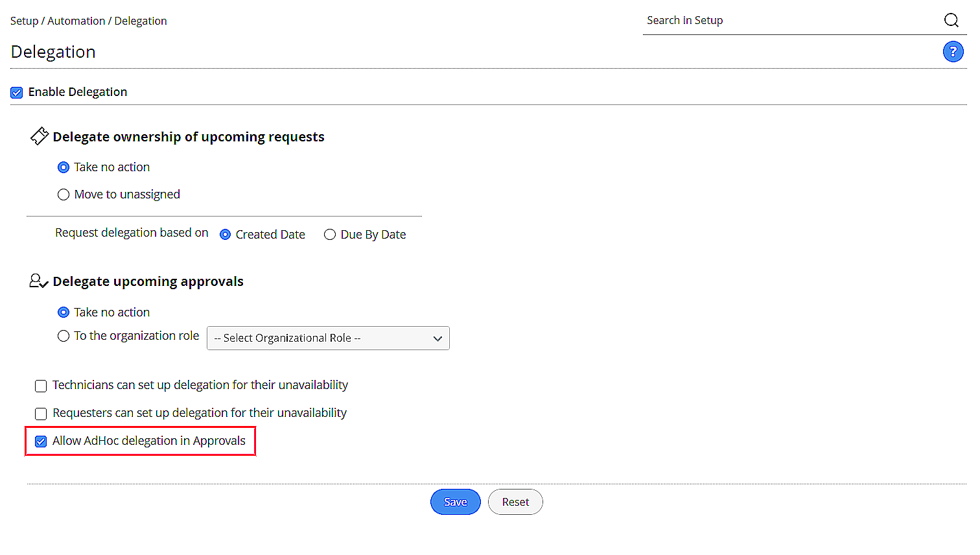
Task: Select Take no action under upcoming approvals
Action: click(64, 313)
